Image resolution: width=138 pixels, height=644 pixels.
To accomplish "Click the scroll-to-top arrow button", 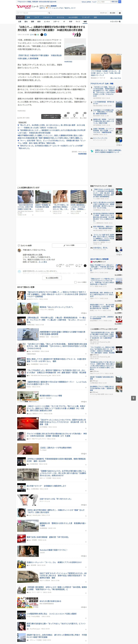I will pos(133,398).
